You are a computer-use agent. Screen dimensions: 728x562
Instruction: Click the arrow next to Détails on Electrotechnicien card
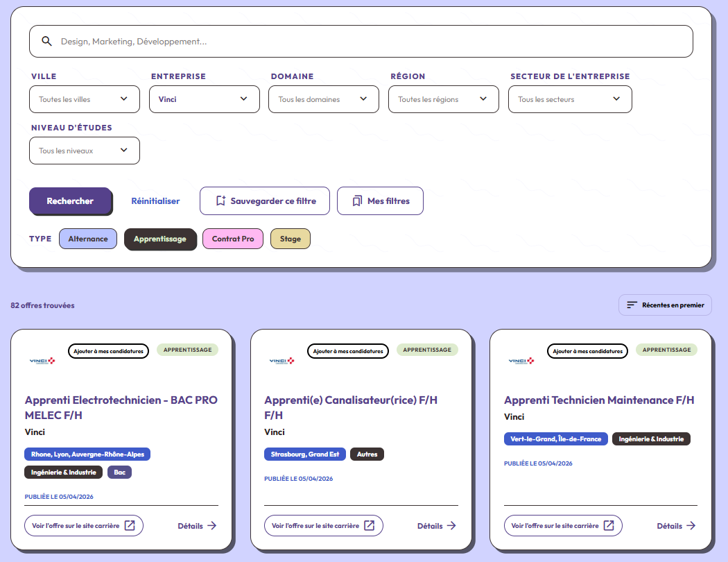(x=211, y=525)
